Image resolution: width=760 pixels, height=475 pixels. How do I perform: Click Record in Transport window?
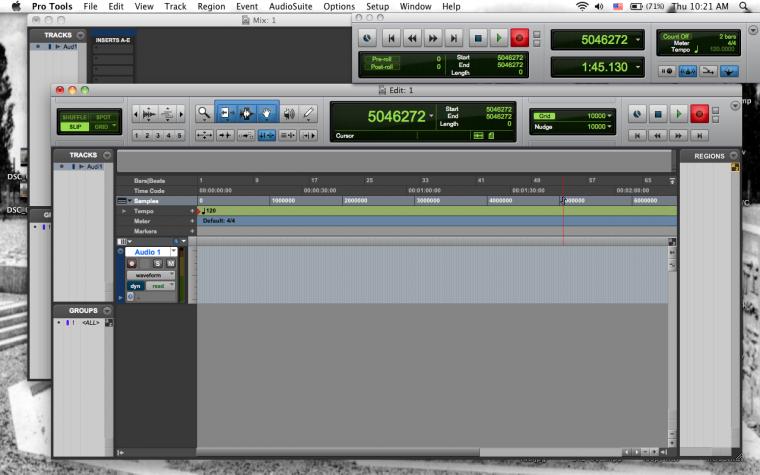tap(520, 38)
